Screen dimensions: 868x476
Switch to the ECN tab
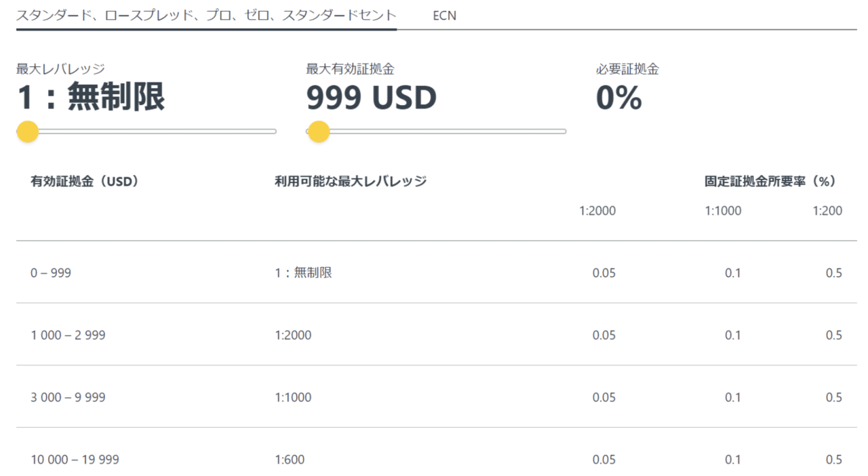coord(444,15)
